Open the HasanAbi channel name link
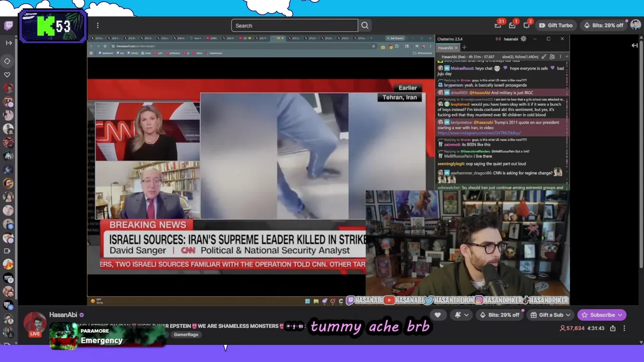 [x=63, y=315]
